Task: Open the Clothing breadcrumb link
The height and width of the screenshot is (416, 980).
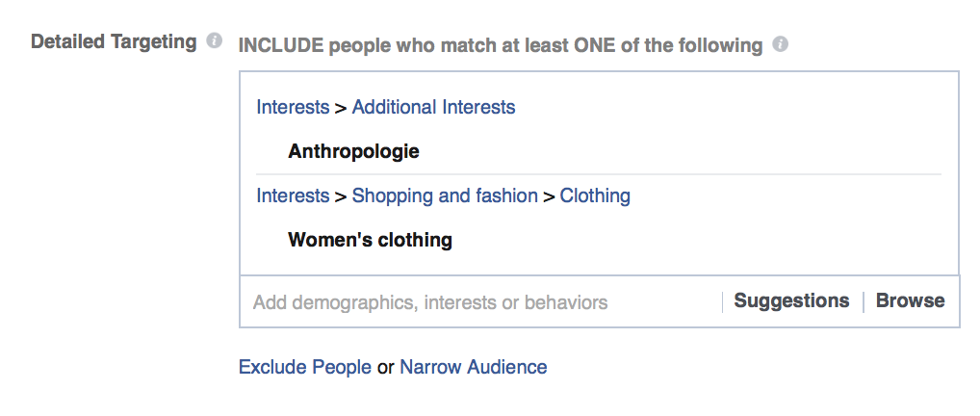Action: (595, 195)
